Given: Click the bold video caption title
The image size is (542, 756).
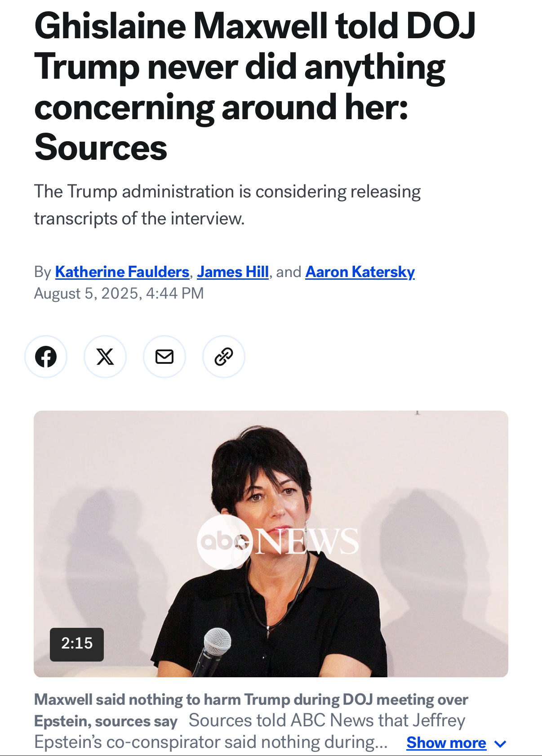Looking at the screenshot, I should pos(251,710).
